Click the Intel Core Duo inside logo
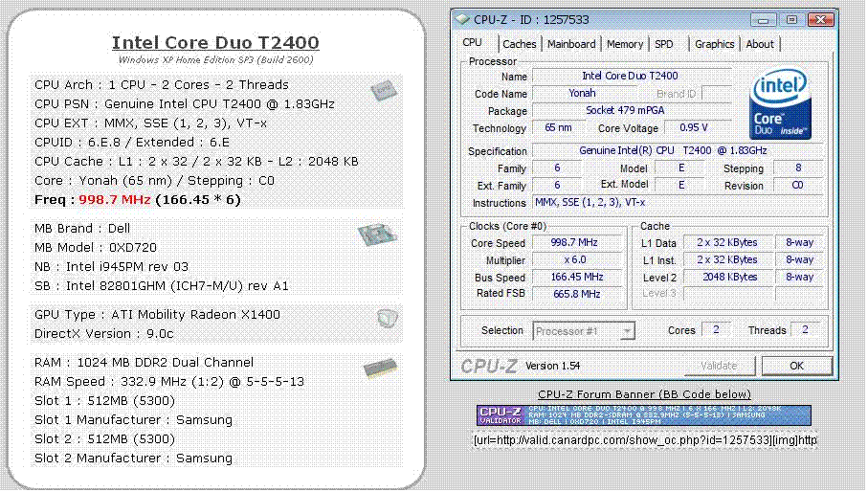 click(781, 104)
